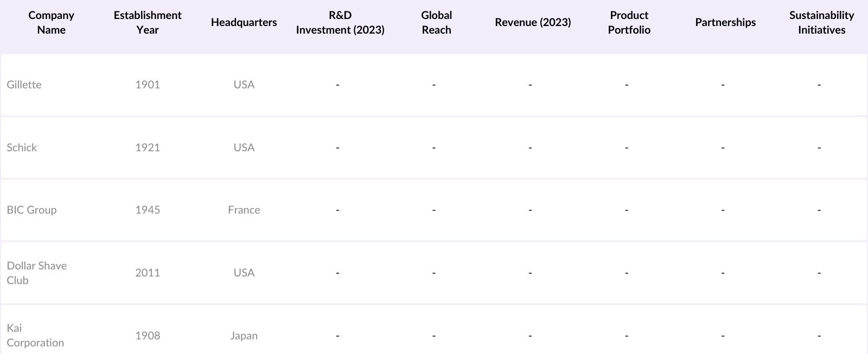
Task: Select the BIC Group company name cell
Action: (x=31, y=210)
